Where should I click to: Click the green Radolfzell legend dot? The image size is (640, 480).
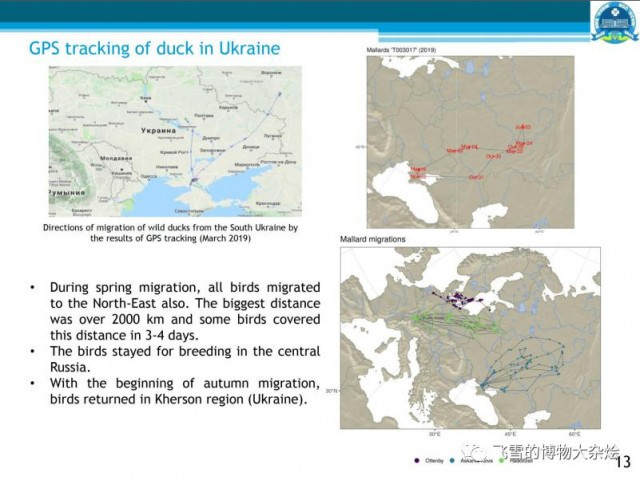[502, 460]
